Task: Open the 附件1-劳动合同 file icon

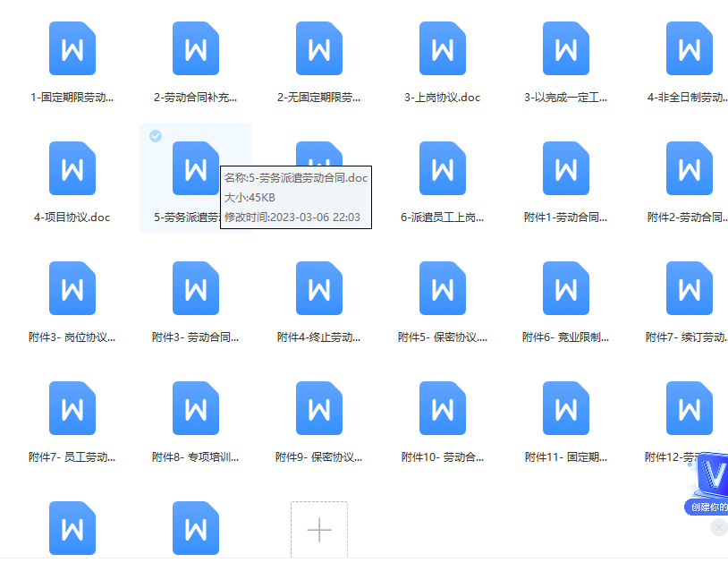Action: point(566,168)
